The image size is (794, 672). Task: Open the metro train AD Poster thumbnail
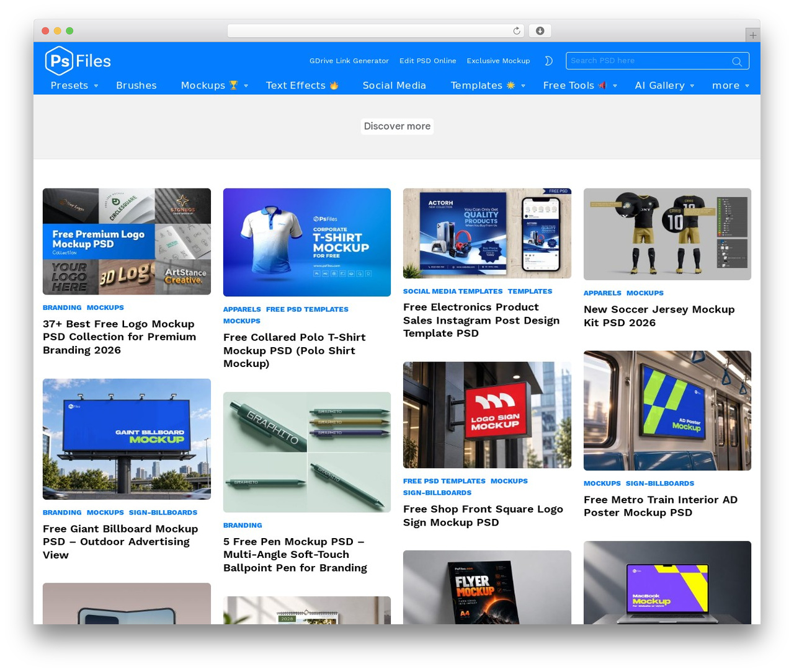[x=667, y=410]
